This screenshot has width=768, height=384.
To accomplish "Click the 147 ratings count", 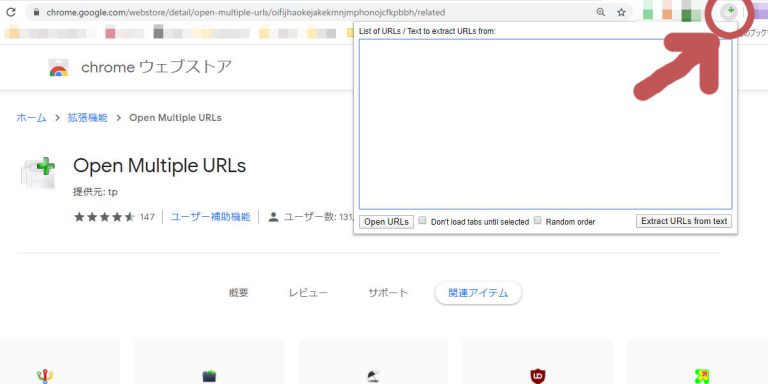I will (x=147, y=217).
